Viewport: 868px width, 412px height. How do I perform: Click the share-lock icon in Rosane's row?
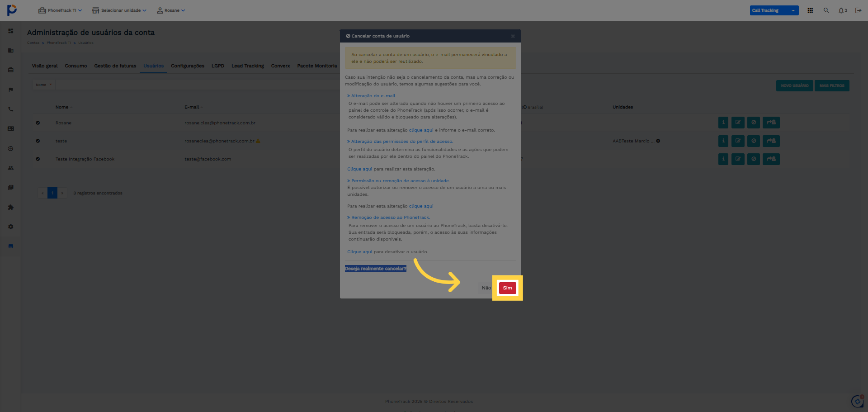(x=771, y=123)
